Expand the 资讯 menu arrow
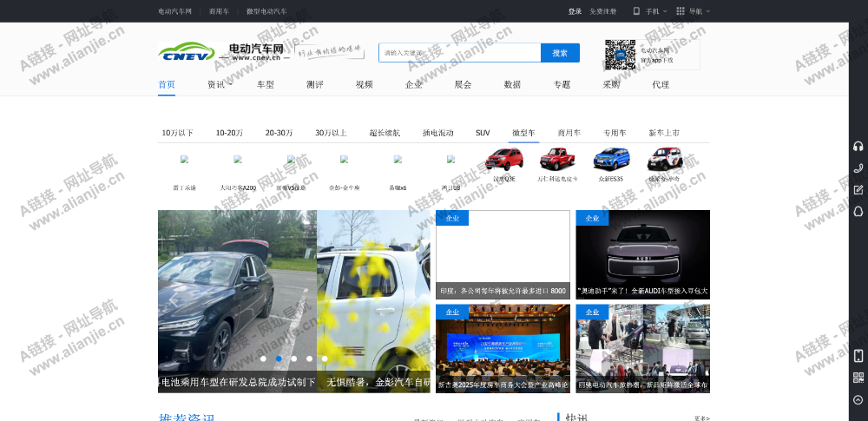Viewport: 868px width, 421px height. pyautogui.click(x=230, y=85)
